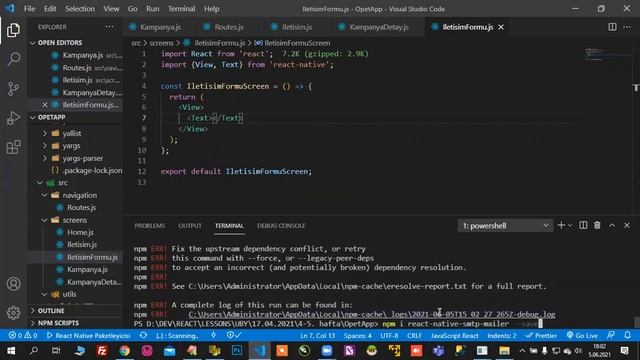640x360 pixels.
Task: Click the CRLF line ending indicator
Action: point(414,336)
